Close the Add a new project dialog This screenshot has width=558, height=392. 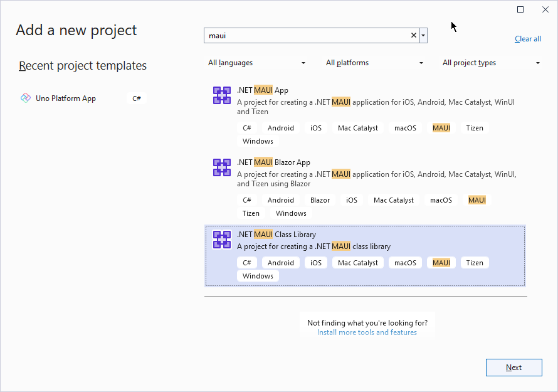[x=545, y=9]
